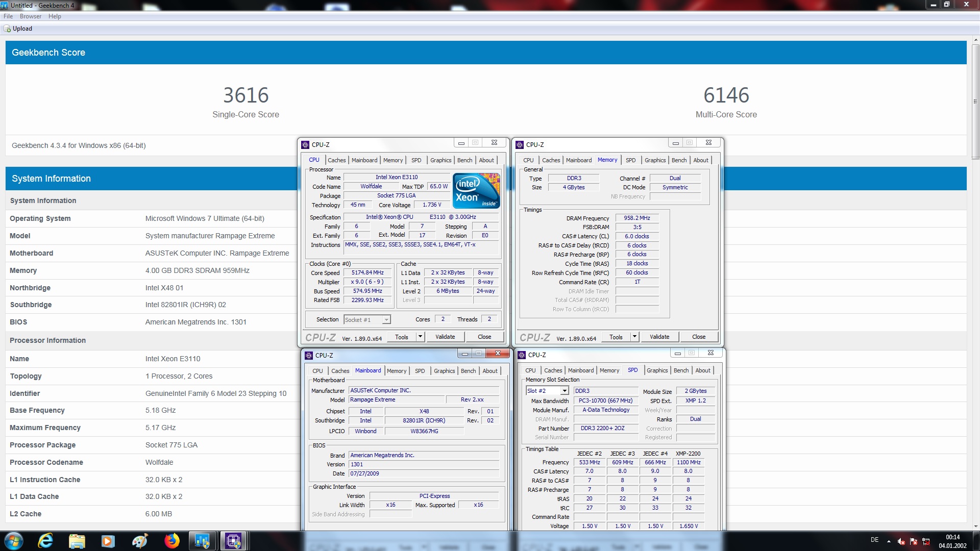Open the Windows Start orb

tap(14, 541)
